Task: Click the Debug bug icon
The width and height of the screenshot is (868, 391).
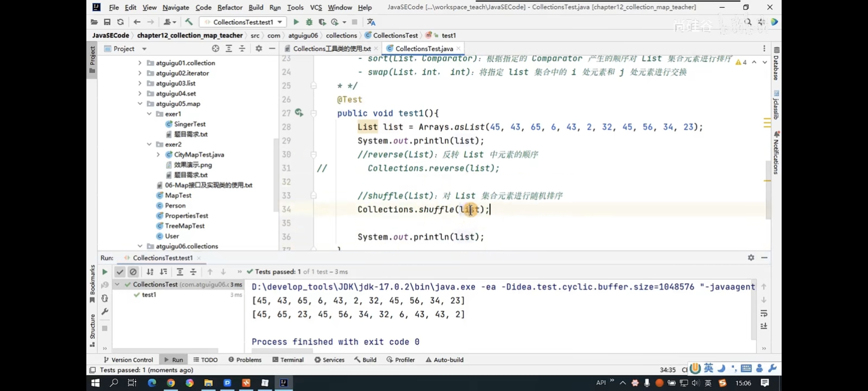Action: point(309,22)
